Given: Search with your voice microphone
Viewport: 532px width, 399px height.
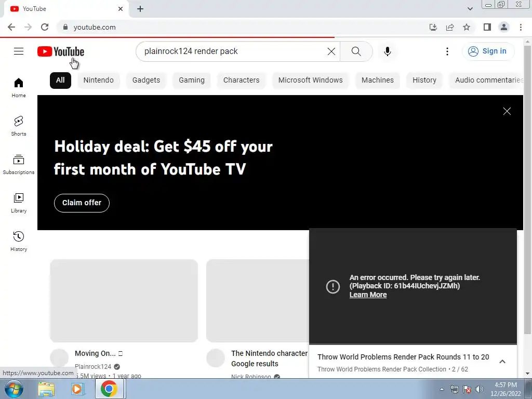Looking at the screenshot, I should pyautogui.click(x=387, y=51).
